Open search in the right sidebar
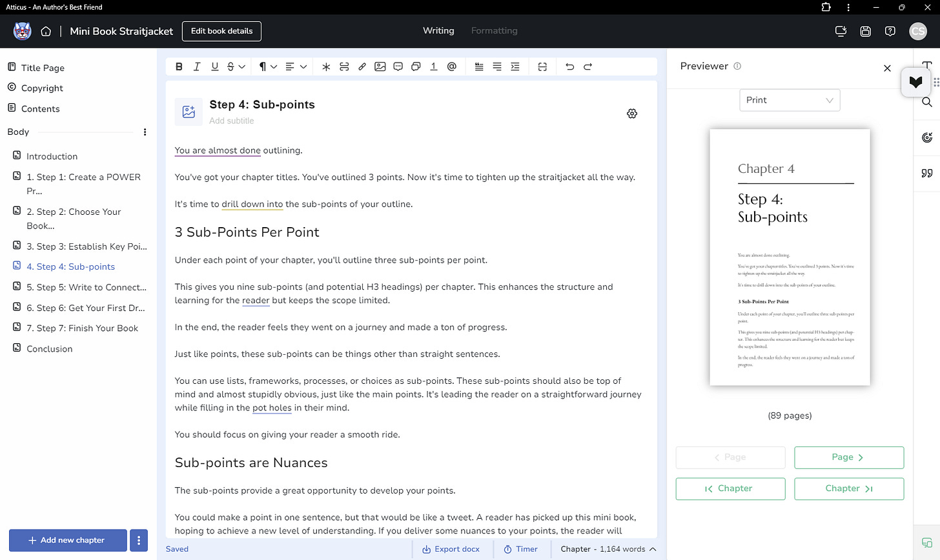Screen dimensions: 940x560 point(927,102)
